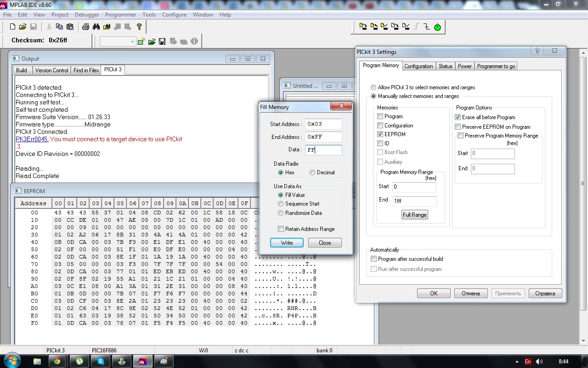Choose Sequence Start data option
Screen dimensions: 588x368
point(281,204)
